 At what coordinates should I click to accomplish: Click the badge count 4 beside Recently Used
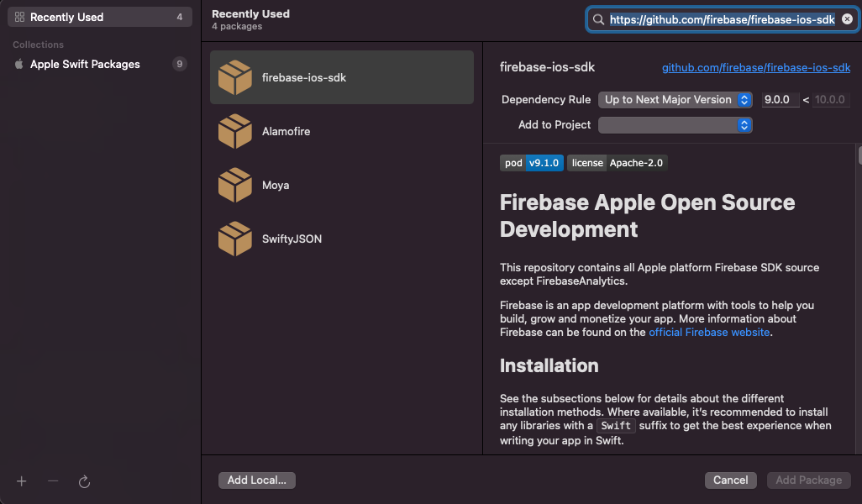click(179, 17)
